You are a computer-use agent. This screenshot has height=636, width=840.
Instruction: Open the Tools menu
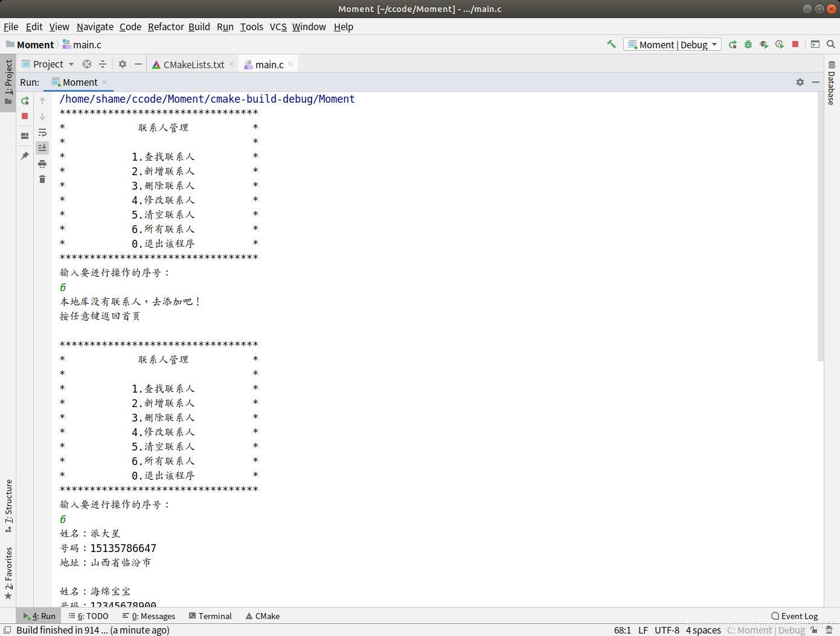pyautogui.click(x=252, y=27)
